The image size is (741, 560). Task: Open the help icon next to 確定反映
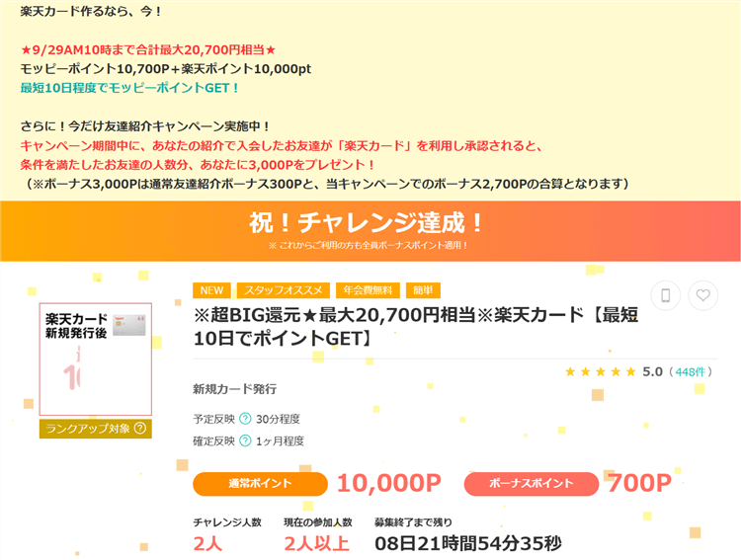(245, 440)
